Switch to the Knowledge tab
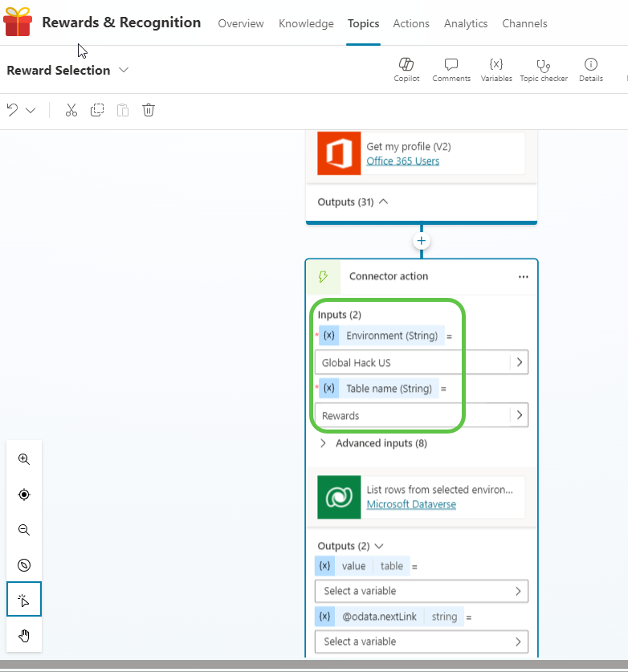 [x=306, y=23]
